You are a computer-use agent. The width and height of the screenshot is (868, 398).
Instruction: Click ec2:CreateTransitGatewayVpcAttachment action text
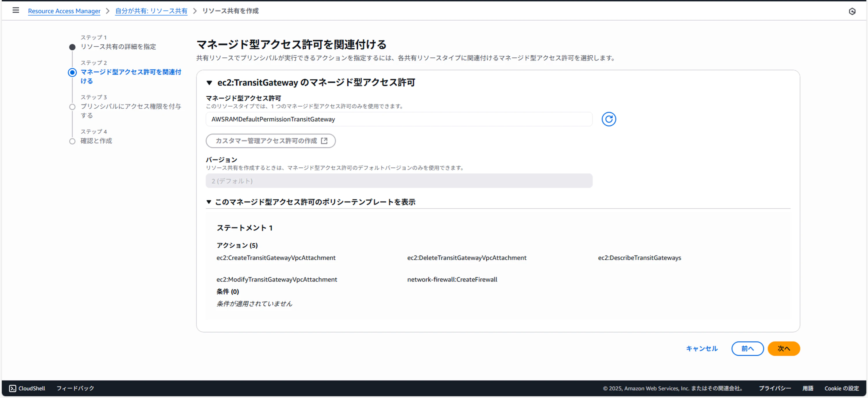(276, 258)
